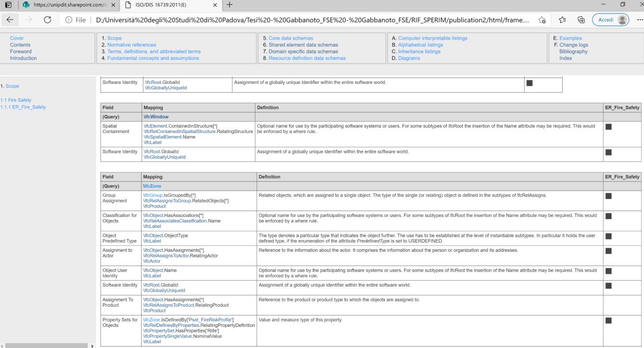This screenshot has height=348, width=644.
Task: Open IfcElement link in Spatial Containment row
Action: (155, 126)
